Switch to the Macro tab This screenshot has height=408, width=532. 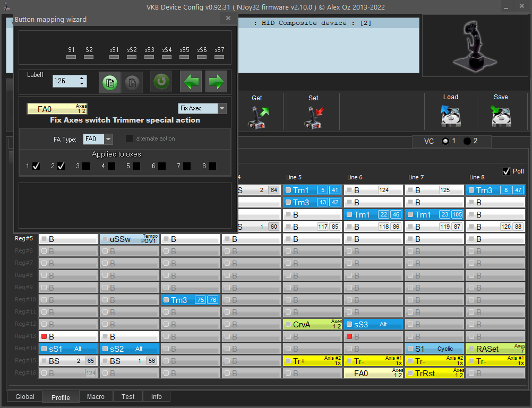96,396
